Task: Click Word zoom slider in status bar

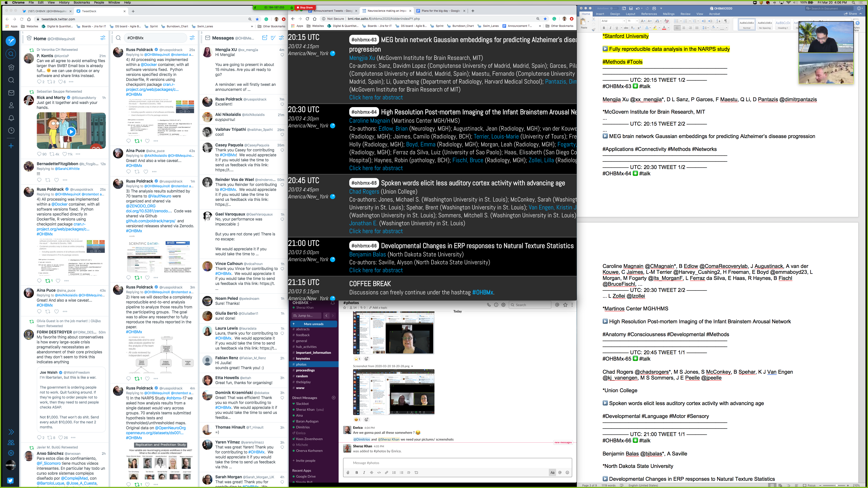Action: click(x=837, y=485)
